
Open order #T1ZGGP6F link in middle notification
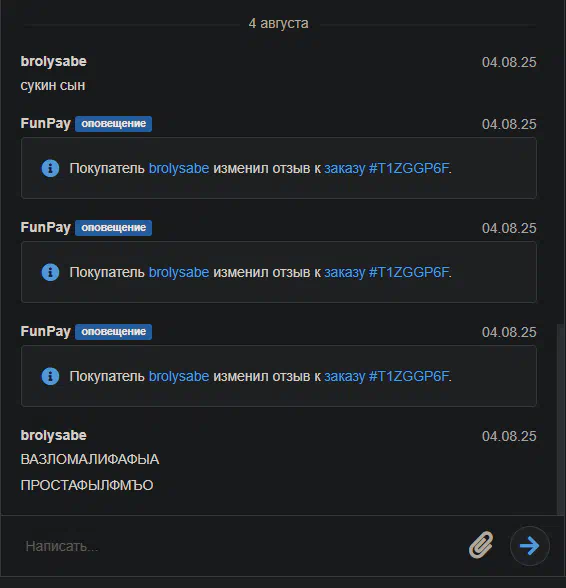386,272
